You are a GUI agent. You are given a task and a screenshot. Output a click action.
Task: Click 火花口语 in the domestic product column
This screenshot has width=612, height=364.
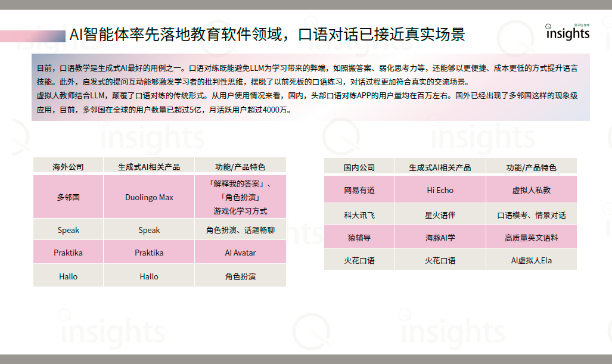(x=440, y=260)
